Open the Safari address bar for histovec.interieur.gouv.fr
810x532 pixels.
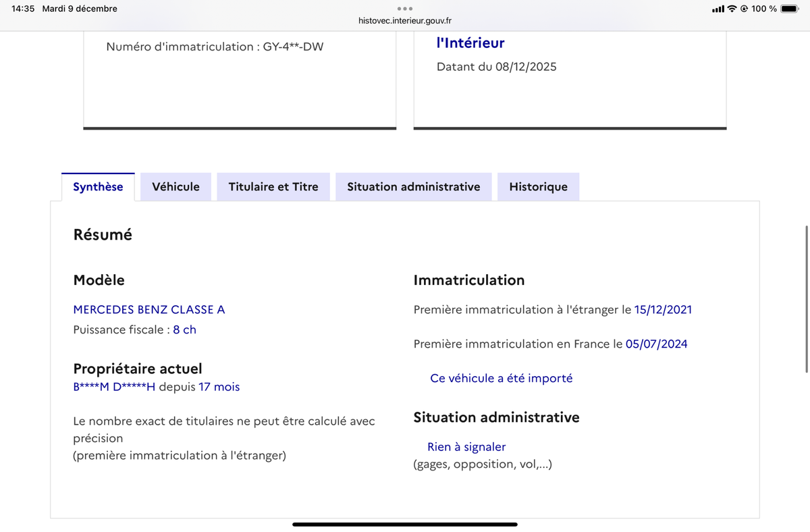click(405, 21)
